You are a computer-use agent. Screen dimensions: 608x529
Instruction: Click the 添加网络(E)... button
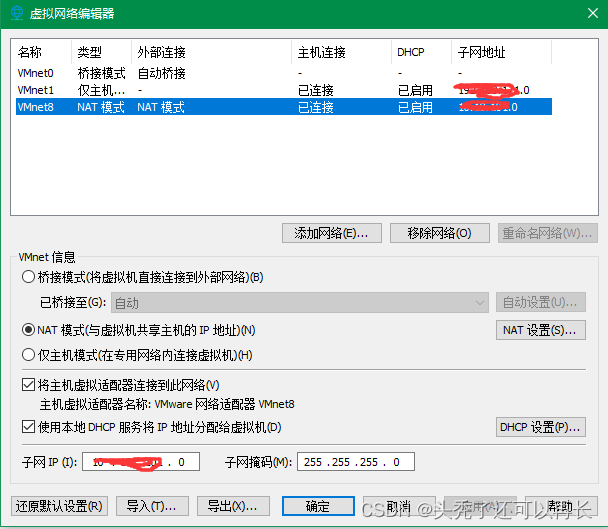tap(332, 233)
